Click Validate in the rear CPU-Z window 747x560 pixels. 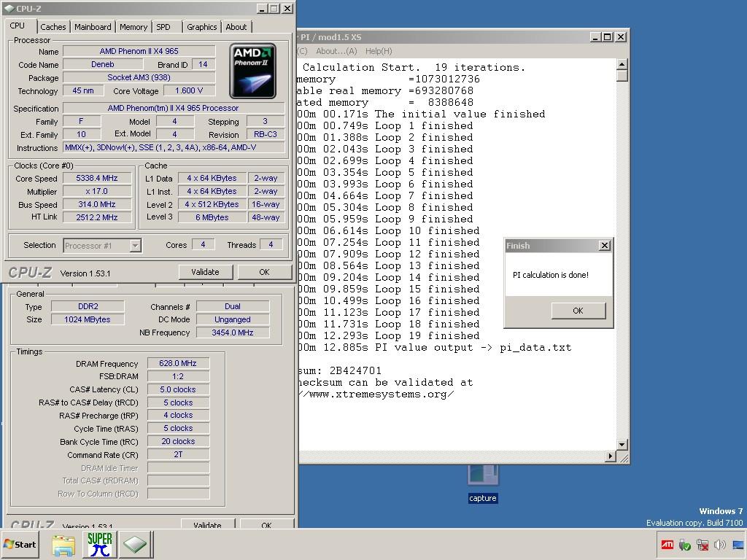point(208,524)
